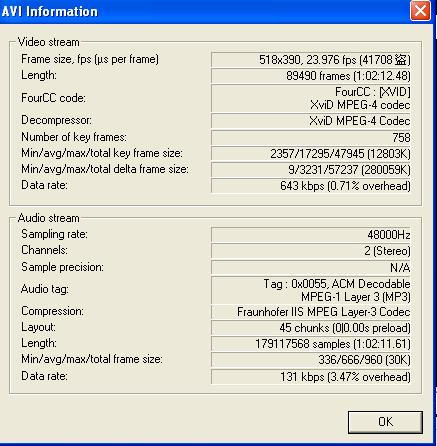Image resolution: width=437 pixels, height=446 pixels.
Task: Click the audio frame size 336/666/960 field
Action: [311, 360]
